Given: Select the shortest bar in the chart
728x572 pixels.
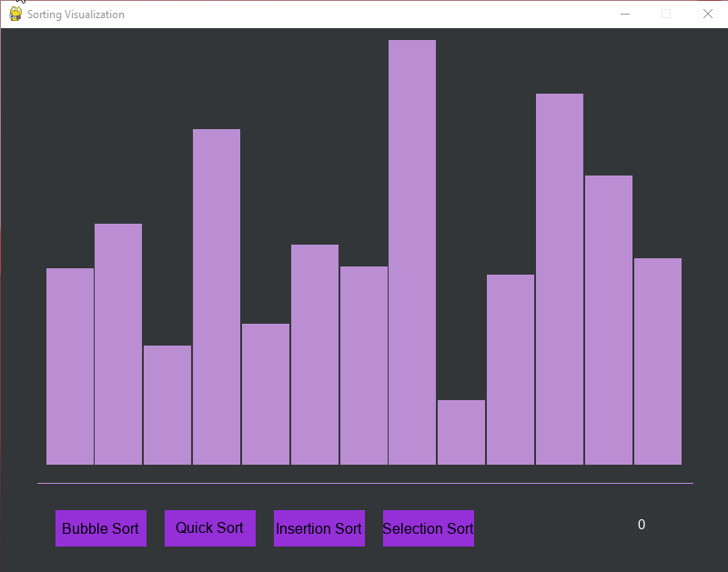Looking at the screenshot, I should click(x=461, y=432).
